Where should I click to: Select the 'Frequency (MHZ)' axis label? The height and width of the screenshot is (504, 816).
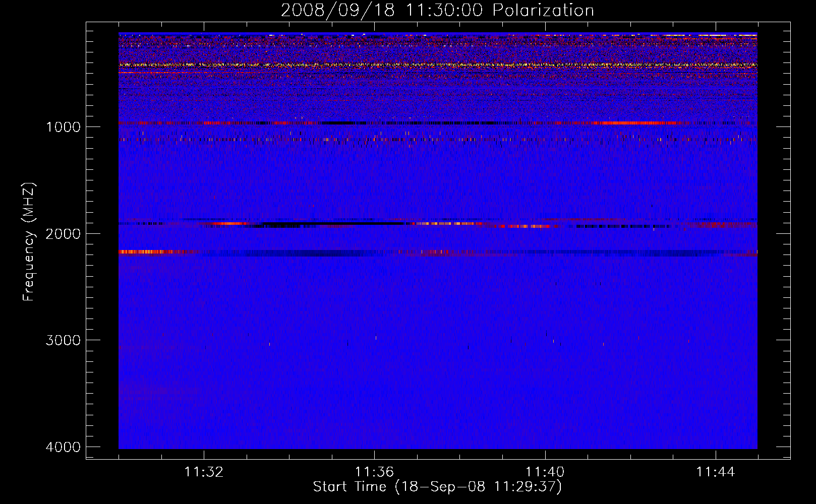[29, 241]
